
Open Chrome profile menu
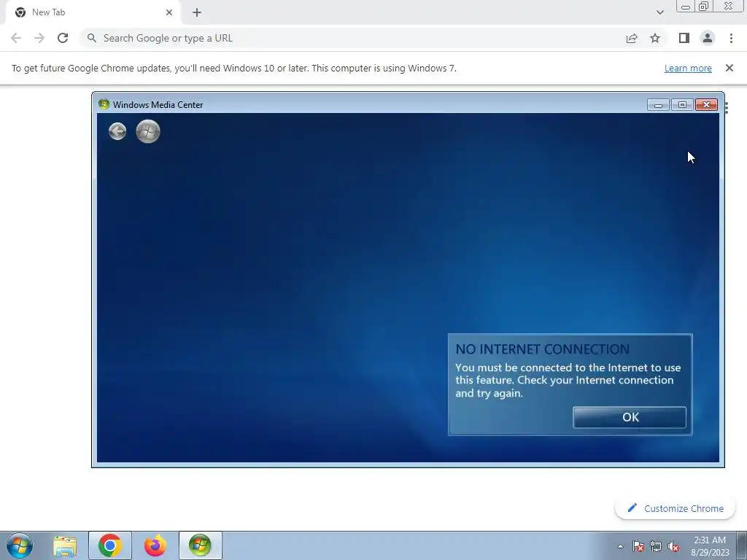click(x=708, y=38)
